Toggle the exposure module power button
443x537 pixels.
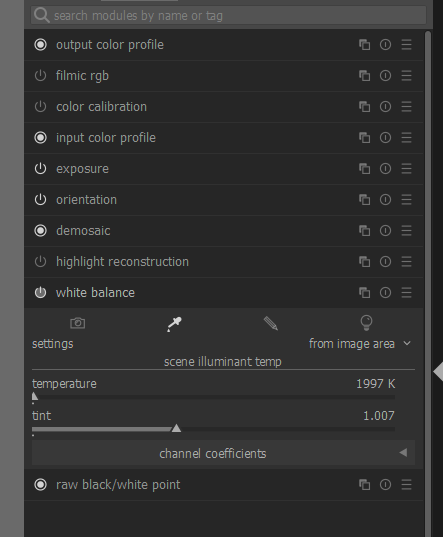pyautogui.click(x=40, y=169)
